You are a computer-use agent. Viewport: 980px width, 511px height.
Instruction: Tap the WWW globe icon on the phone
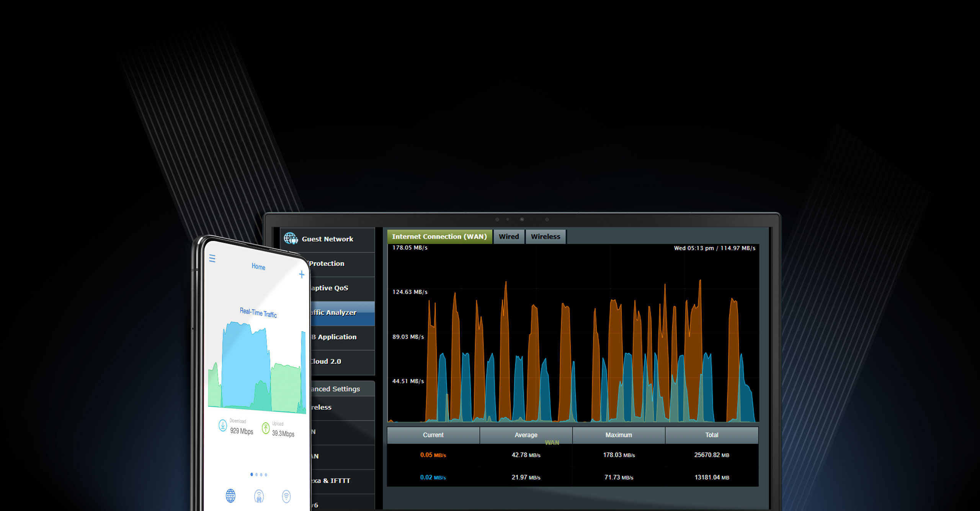click(x=230, y=496)
